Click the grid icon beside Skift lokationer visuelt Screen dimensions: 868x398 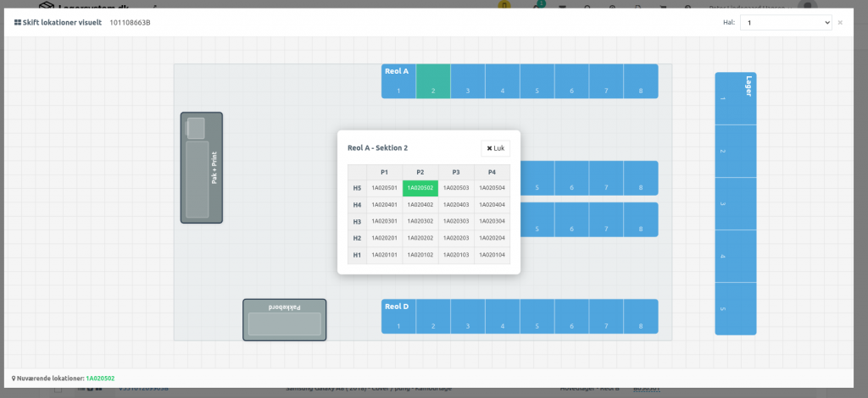point(18,22)
